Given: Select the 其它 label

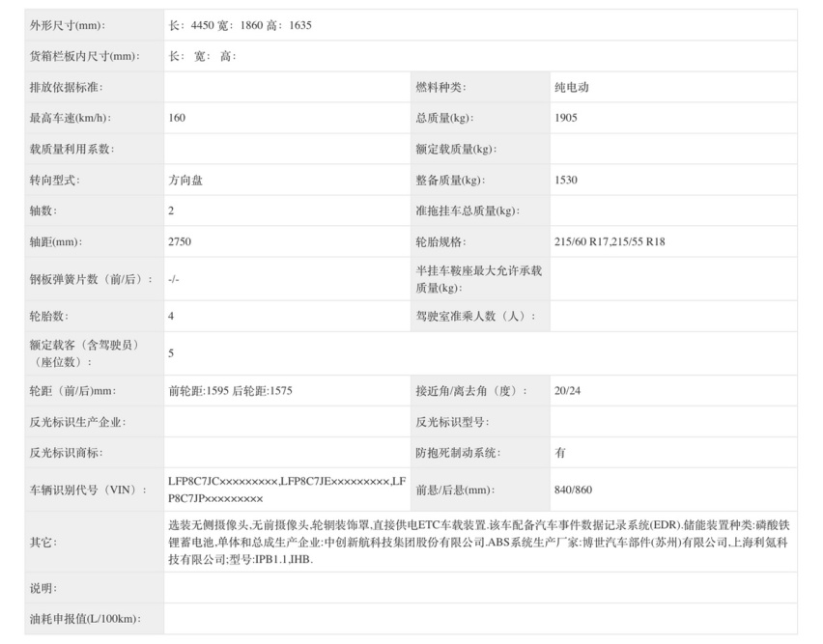Looking at the screenshot, I should click(43, 543).
